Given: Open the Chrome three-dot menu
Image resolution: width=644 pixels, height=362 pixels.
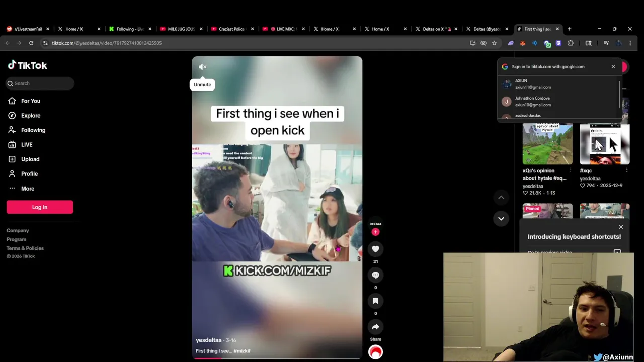Looking at the screenshot, I should coord(630,43).
